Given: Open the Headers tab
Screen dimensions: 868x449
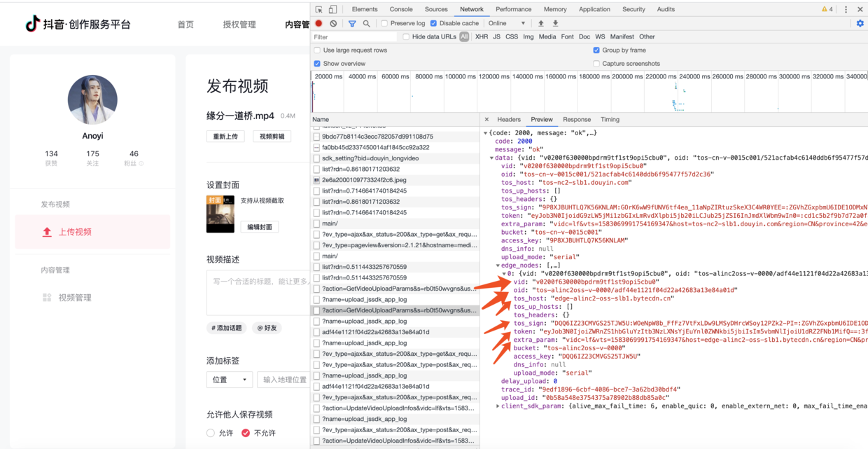Looking at the screenshot, I should pos(509,120).
